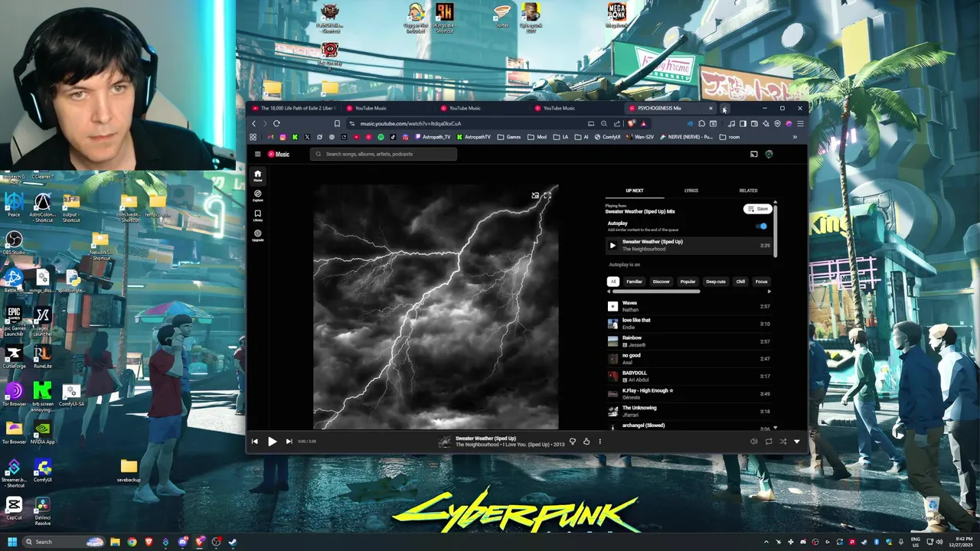The image size is (980, 551).
Task: Click the music.youtube.com address bar
Action: (x=467, y=123)
